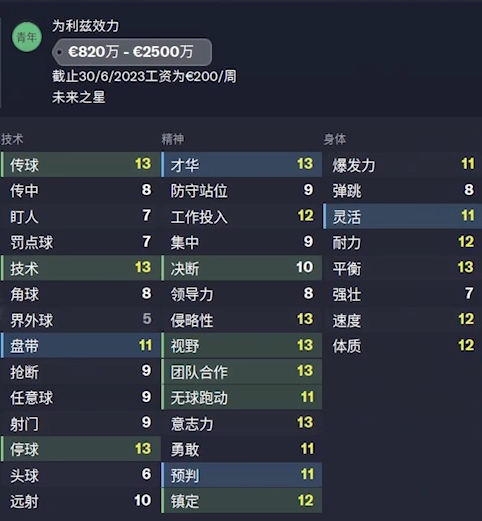Image resolution: width=482 pixels, height=521 pixels.
Task: Select the 团队合作 attribute row
Action: coord(242,371)
